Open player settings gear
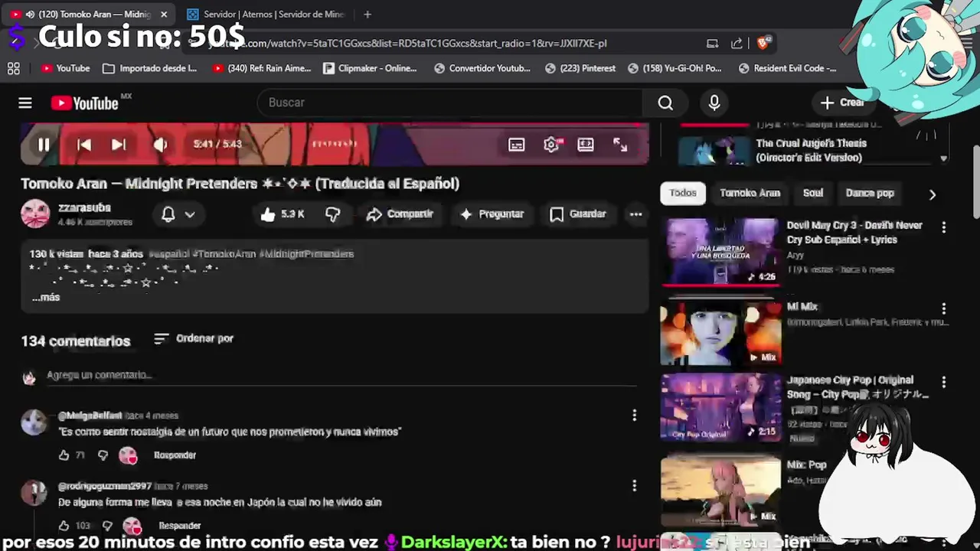 pyautogui.click(x=552, y=145)
